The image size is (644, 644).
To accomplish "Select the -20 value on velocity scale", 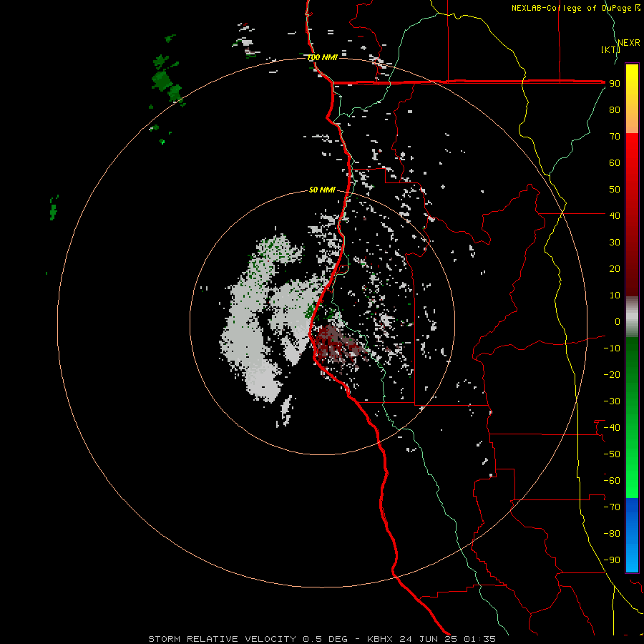I will 612,374.
